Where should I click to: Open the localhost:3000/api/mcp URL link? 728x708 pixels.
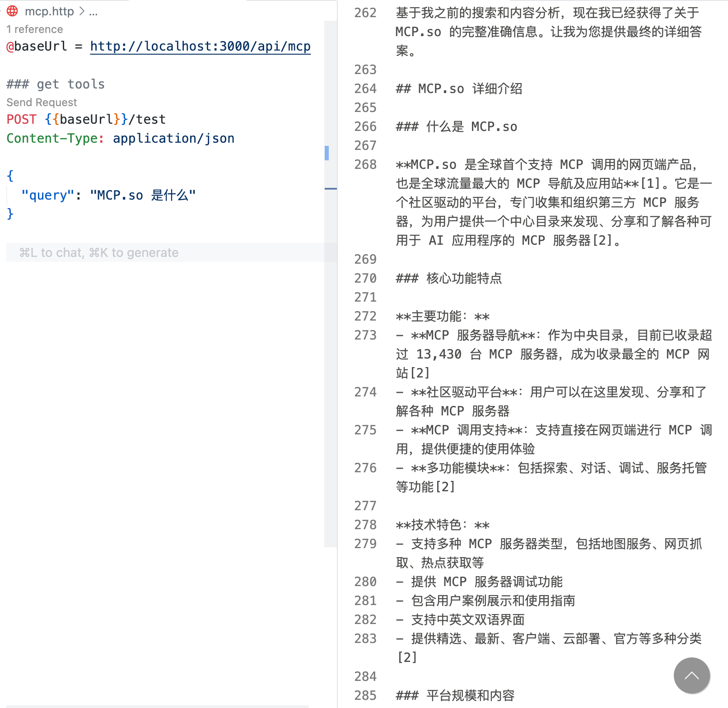tap(200, 47)
